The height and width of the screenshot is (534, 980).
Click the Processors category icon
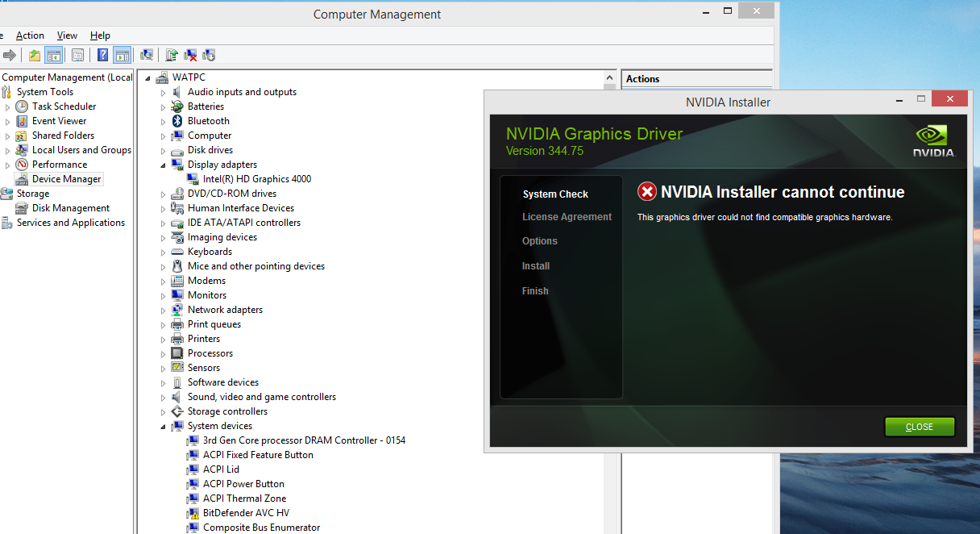pyautogui.click(x=177, y=353)
